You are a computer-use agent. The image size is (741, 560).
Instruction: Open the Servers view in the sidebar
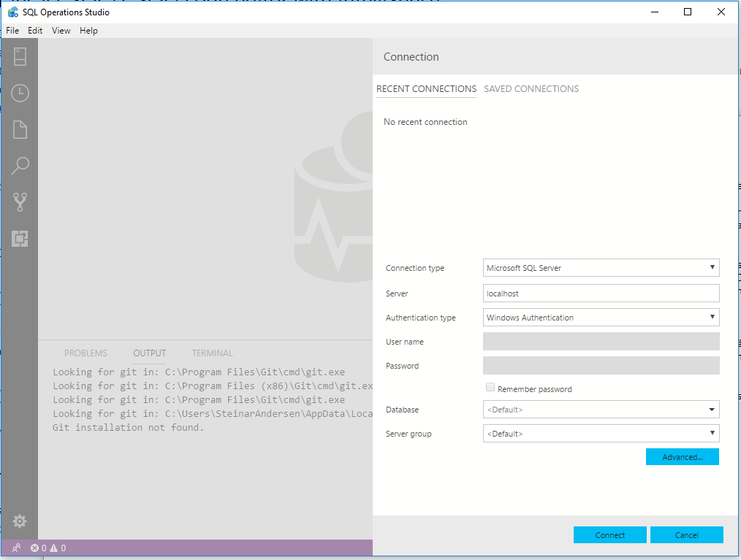[20, 57]
